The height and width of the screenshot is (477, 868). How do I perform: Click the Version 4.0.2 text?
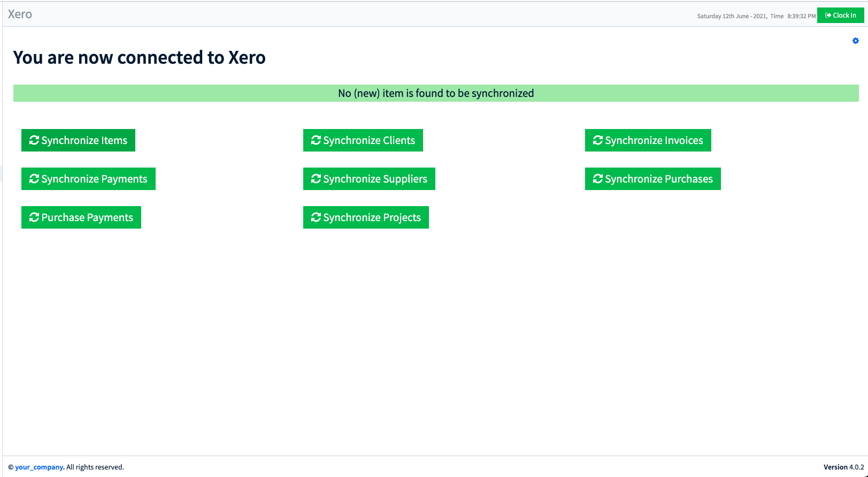(x=844, y=467)
